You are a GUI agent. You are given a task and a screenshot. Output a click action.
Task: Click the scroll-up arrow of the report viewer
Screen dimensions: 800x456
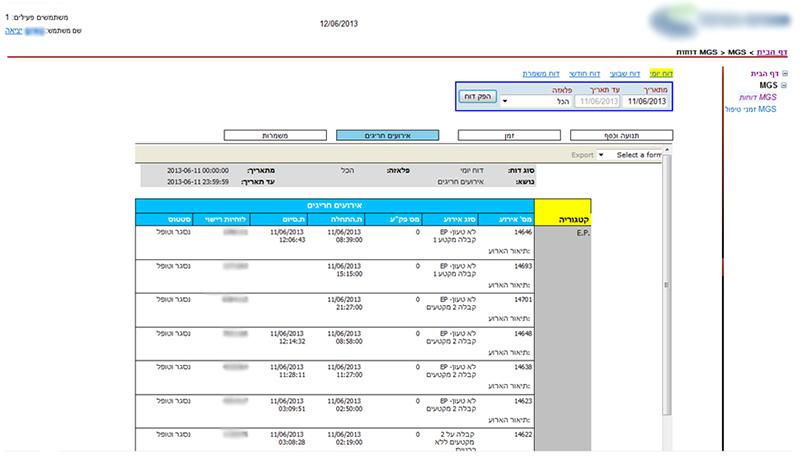point(666,149)
